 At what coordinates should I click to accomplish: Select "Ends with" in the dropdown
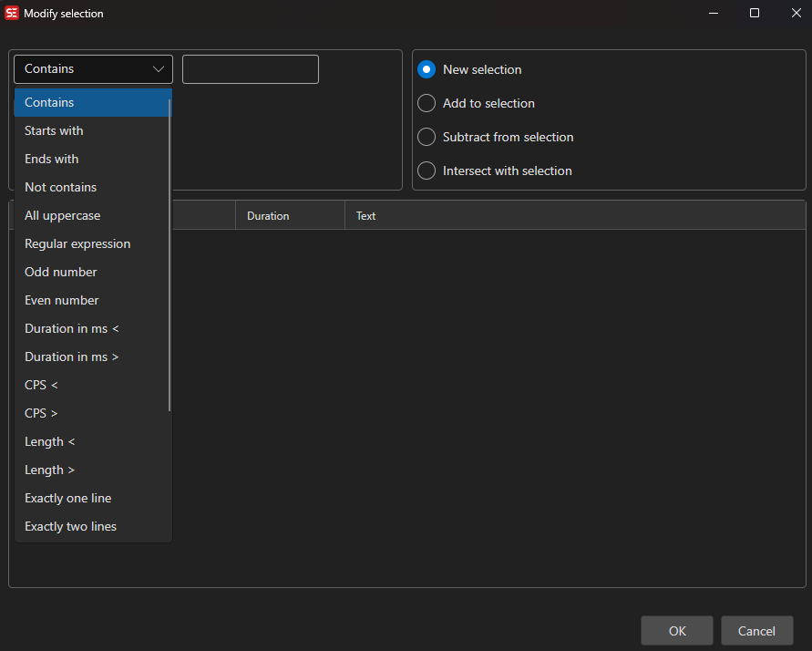(x=51, y=159)
